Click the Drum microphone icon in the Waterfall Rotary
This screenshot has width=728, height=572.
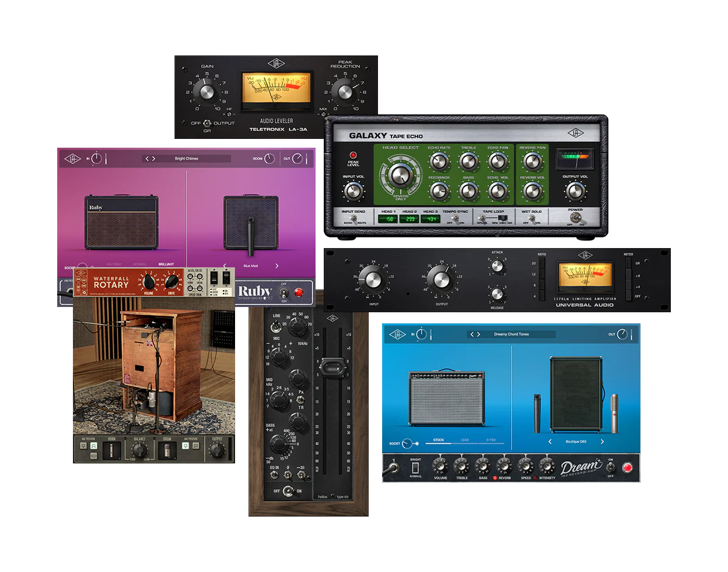167,450
